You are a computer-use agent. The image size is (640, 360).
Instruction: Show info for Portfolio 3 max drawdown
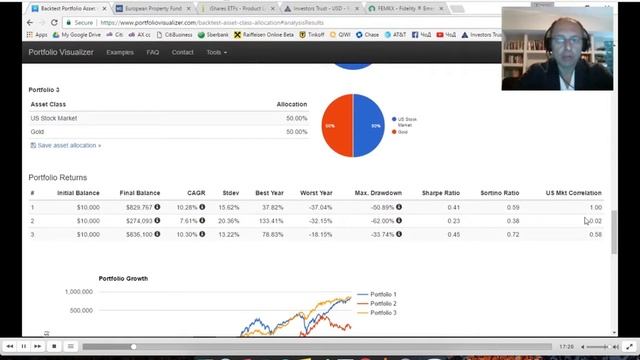399,234
